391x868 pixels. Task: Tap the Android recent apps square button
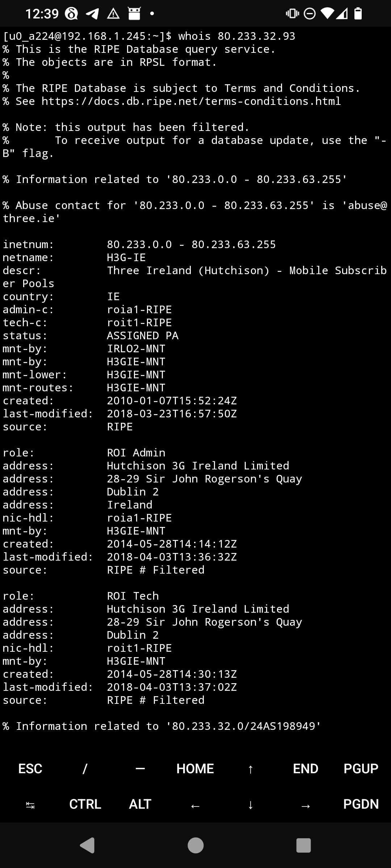[303, 845]
